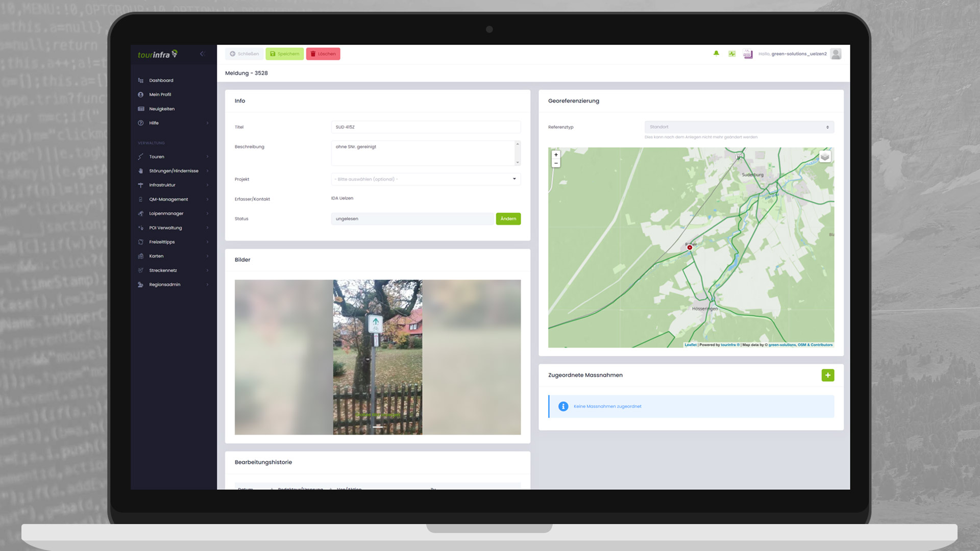This screenshot has height=551, width=980.
Task: Click the Neuigkeiten news icon
Action: (141, 109)
